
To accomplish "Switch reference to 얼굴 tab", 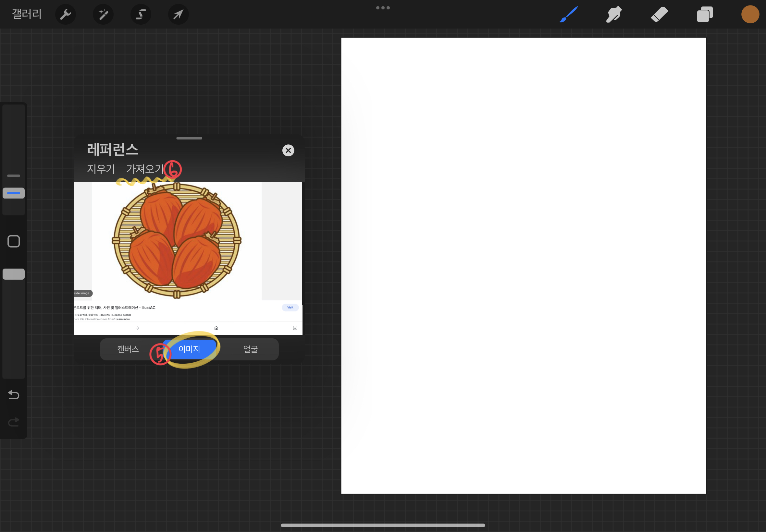I will pyautogui.click(x=250, y=349).
